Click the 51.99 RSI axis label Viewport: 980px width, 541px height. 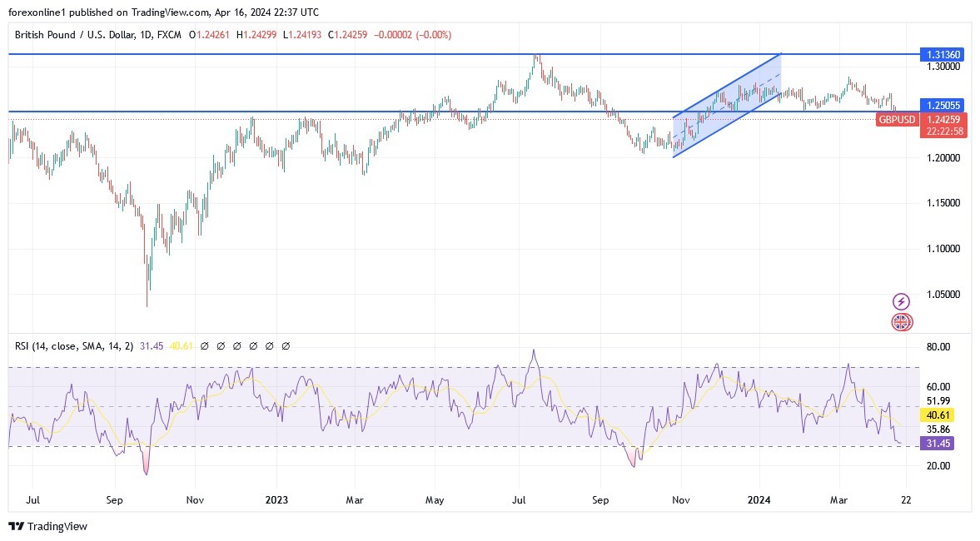(x=938, y=401)
